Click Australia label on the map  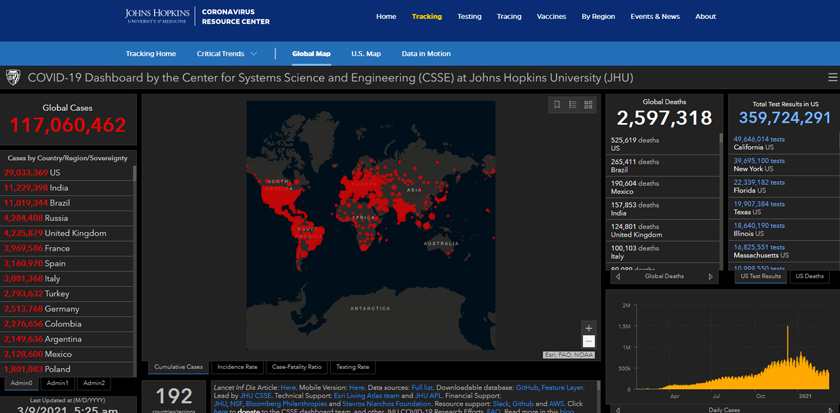(x=441, y=243)
